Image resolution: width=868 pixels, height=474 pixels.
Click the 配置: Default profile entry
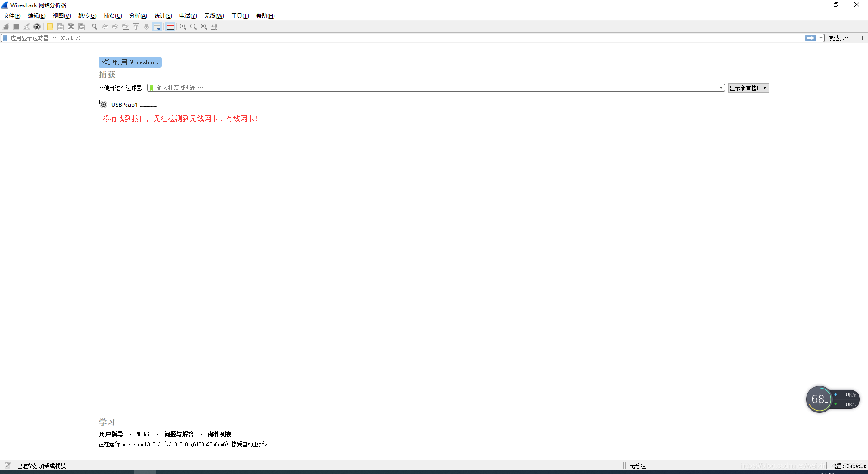click(848, 466)
